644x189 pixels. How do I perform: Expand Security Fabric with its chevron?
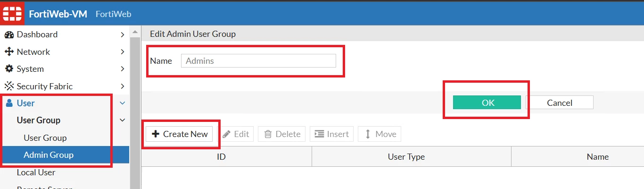coord(122,86)
